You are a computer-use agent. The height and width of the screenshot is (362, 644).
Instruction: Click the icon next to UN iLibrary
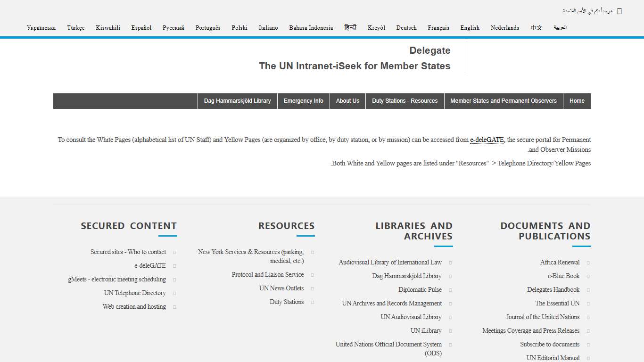(450, 330)
